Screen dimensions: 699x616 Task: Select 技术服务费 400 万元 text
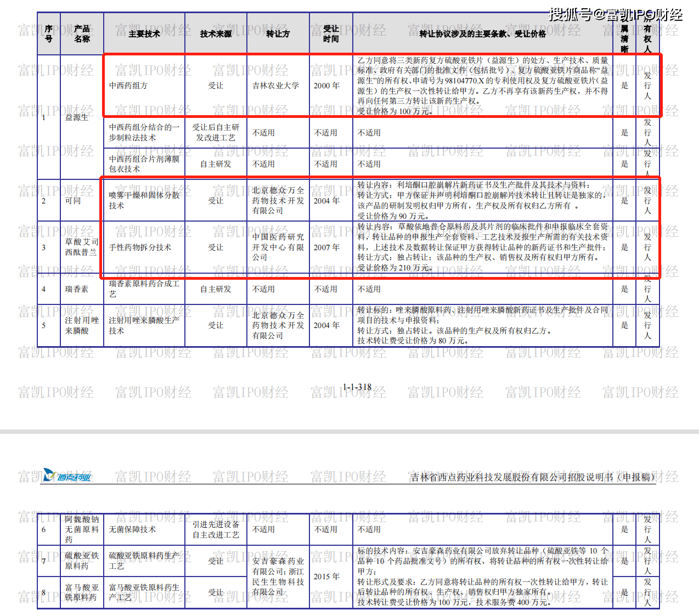(x=514, y=602)
